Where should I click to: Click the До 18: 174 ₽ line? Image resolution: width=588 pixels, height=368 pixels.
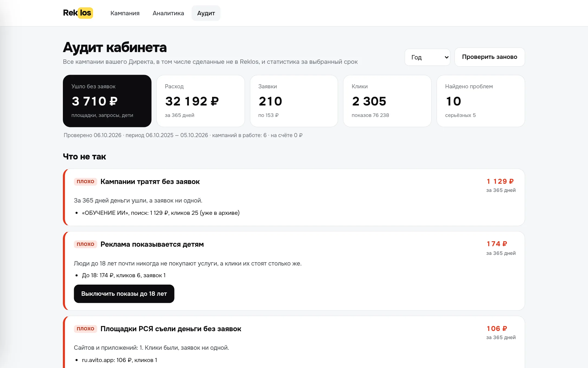click(124, 275)
